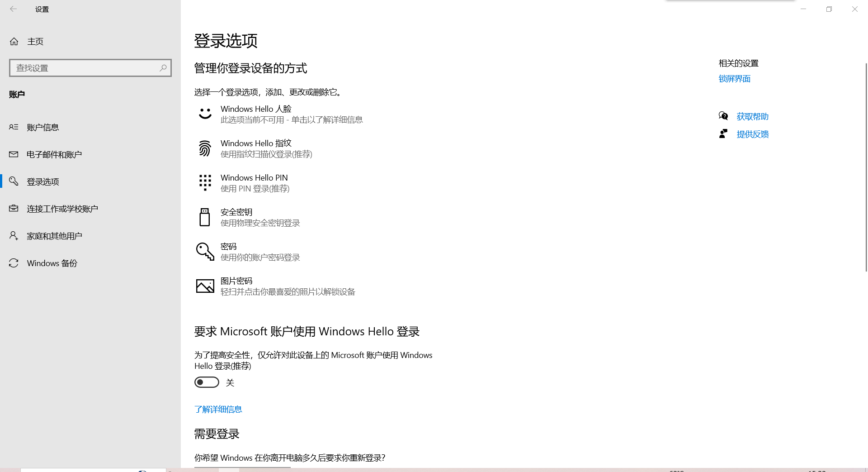Open 电子邮件和账户 in the sidebar
This screenshot has height=472, width=868.
[90, 154]
